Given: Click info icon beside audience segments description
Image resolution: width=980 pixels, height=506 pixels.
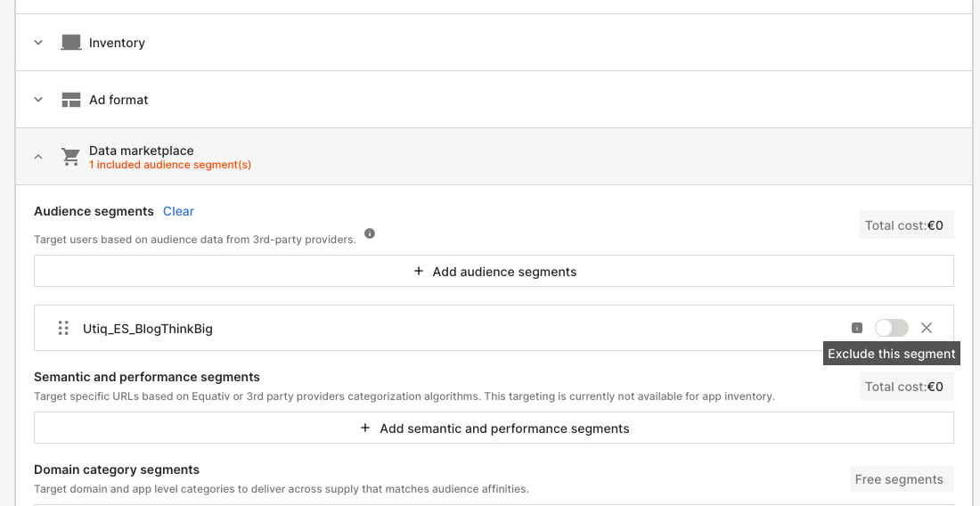Looking at the screenshot, I should tap(370, 234).
